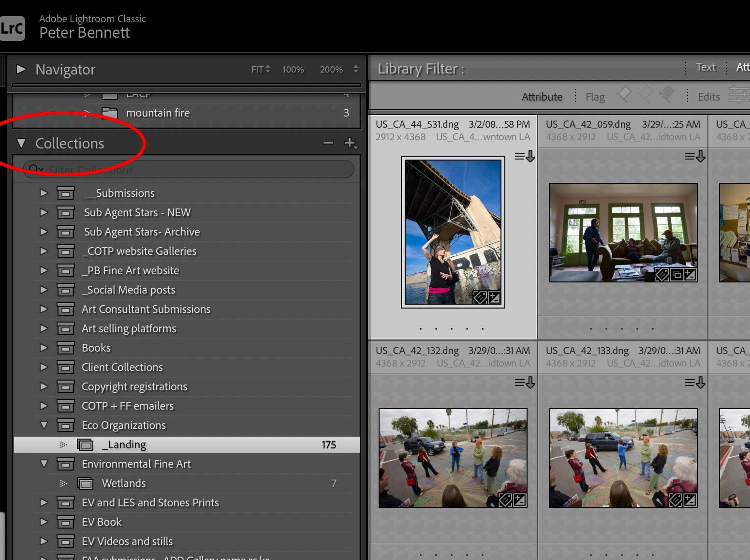750x560 pixels.
Task: Click keyword tag badge on US_CA_42_133.dng
Action: 675,500
